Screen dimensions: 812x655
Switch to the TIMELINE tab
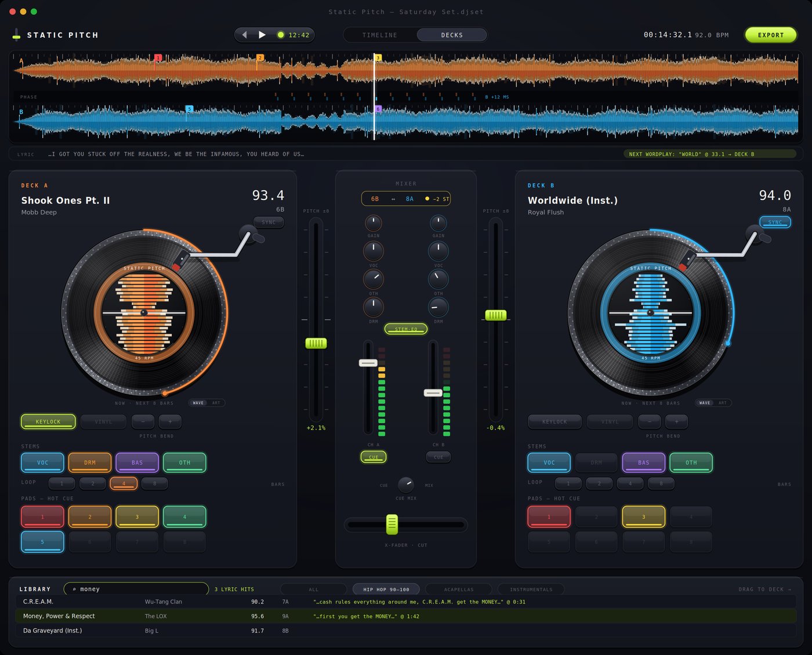point(380,35)
